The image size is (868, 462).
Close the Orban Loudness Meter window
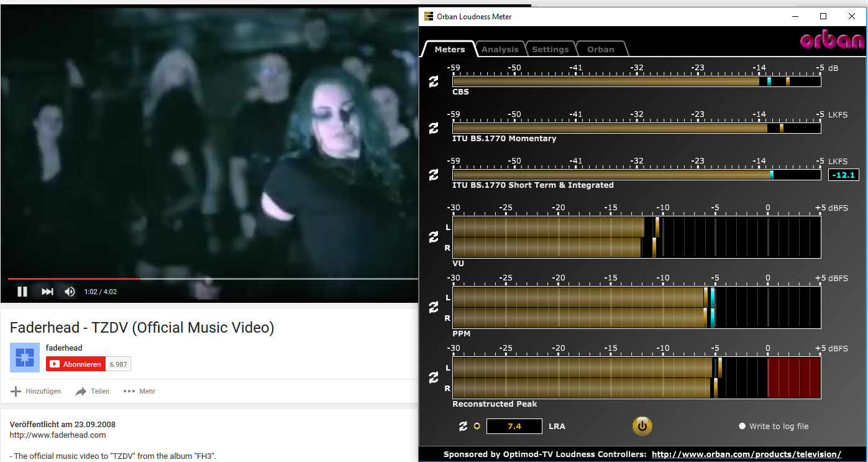[x=852, y=17]
